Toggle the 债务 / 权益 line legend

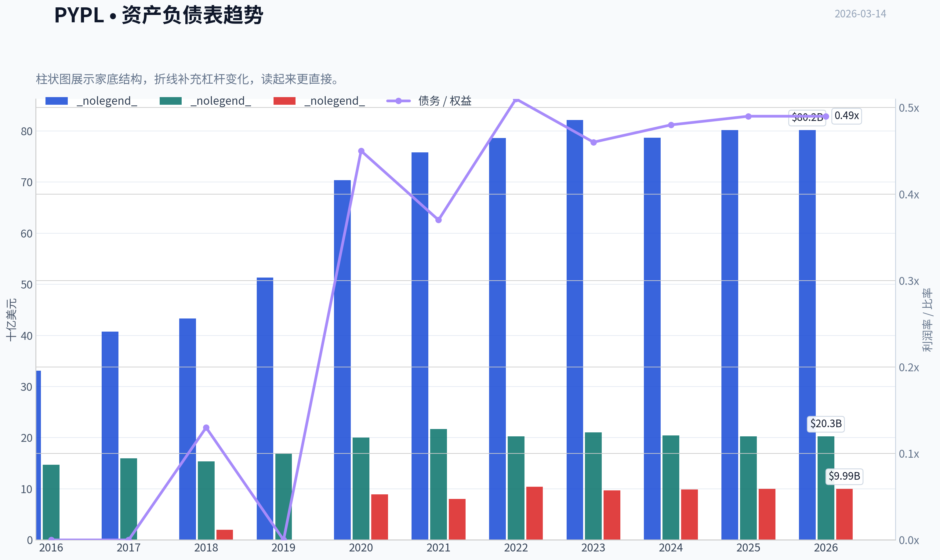pos(429,101)
